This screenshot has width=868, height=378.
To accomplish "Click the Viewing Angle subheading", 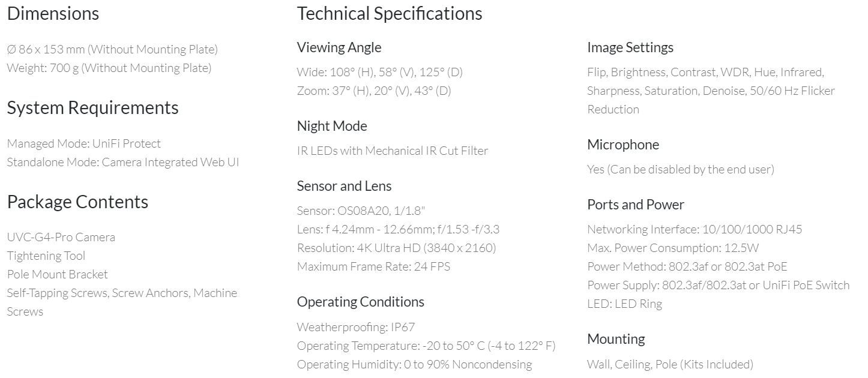I will (339, 47).
